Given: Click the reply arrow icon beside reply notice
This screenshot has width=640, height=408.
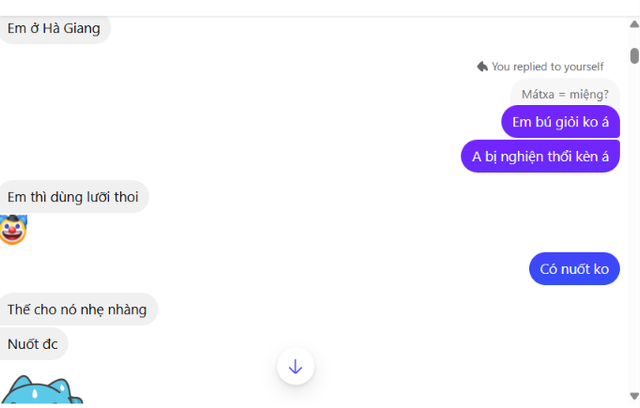Looking at the screenshot, I should tap(482, 67).
